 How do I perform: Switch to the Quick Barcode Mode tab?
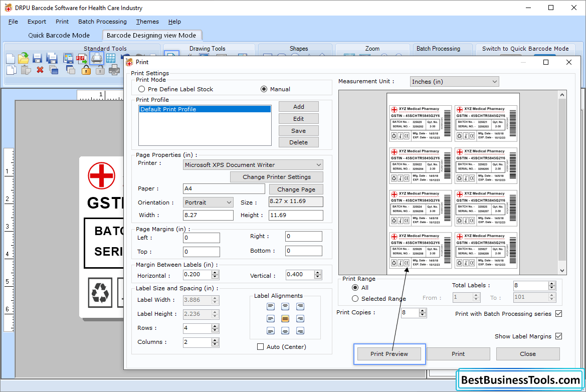pyautogui.click(x=59, y=35)
